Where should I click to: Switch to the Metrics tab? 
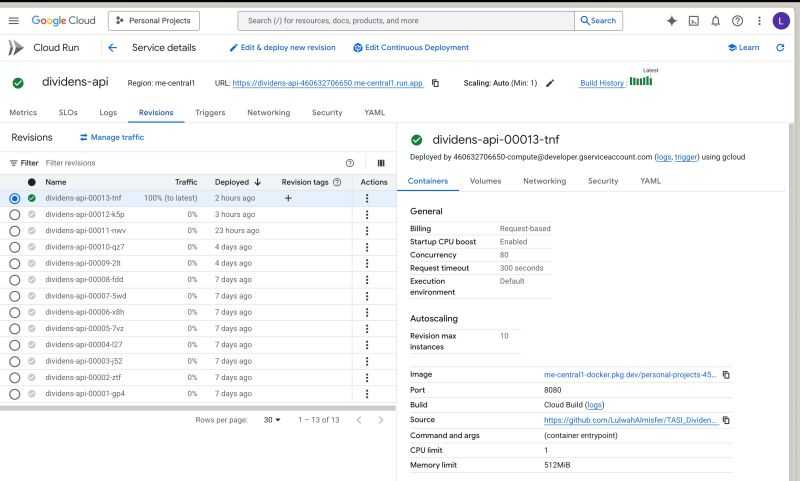tap(23, 113)
